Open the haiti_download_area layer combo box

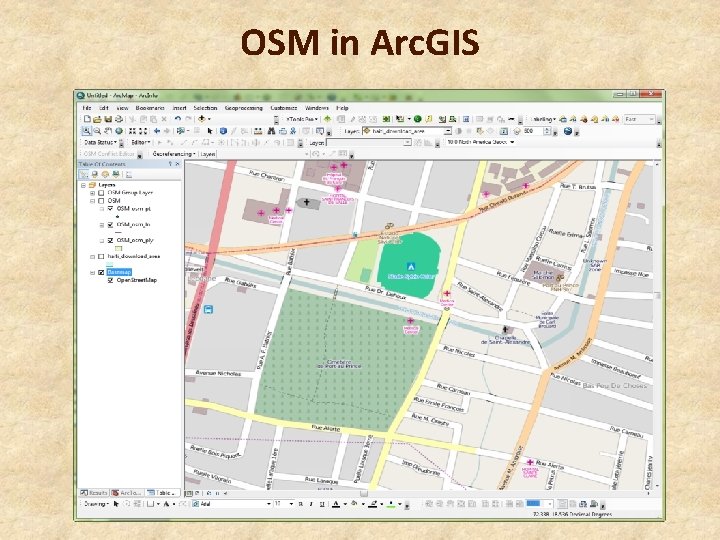click(x=407, y=131)
